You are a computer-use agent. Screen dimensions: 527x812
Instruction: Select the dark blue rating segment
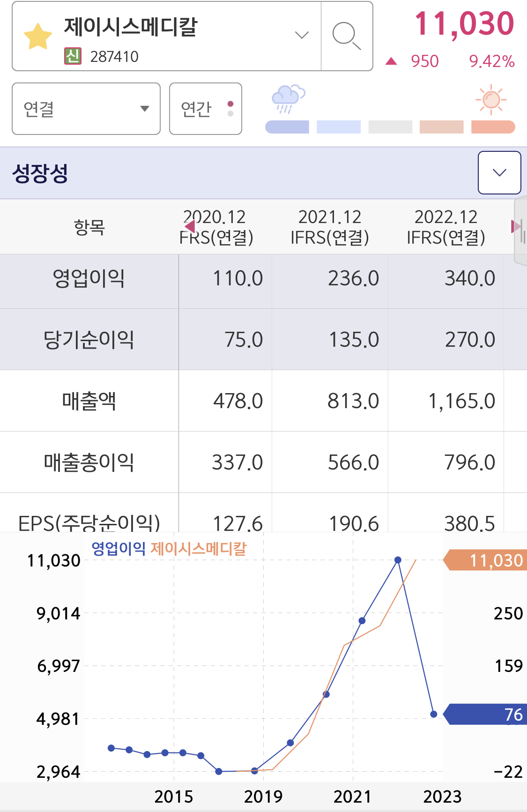click(x=287, y=127)
